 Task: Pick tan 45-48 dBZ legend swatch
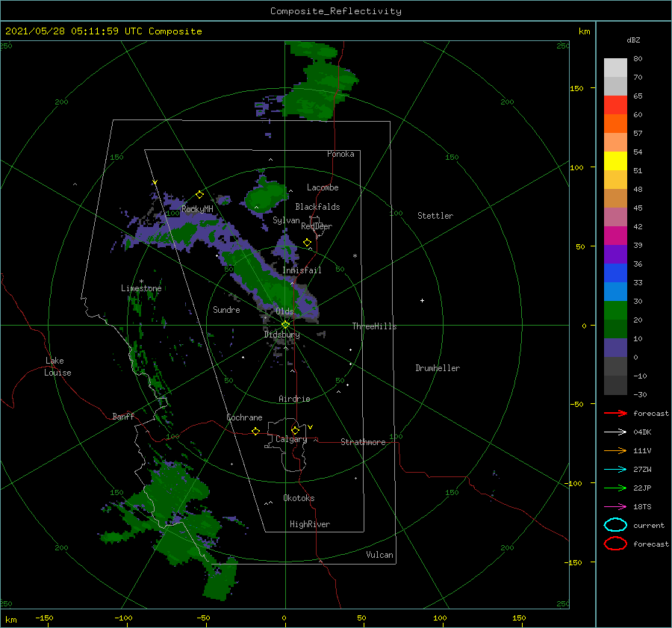[x=615, y=199]
